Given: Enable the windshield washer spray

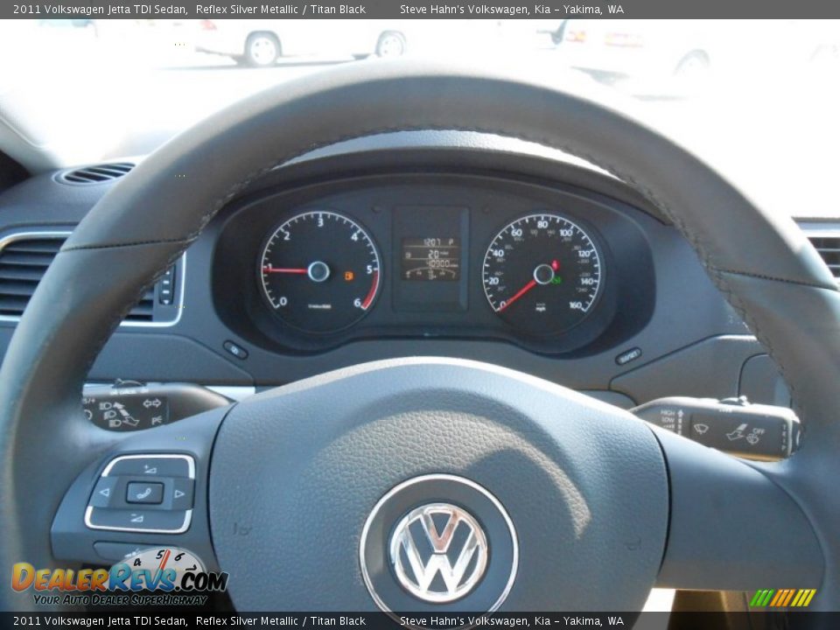Looking at the screenshot, I should pyautogui.click(x=737, y=435).
